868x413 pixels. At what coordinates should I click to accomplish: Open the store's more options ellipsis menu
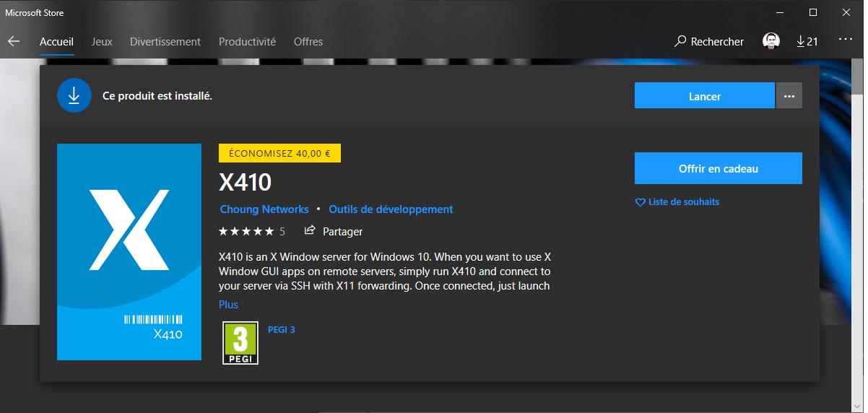tap(846, 40)
